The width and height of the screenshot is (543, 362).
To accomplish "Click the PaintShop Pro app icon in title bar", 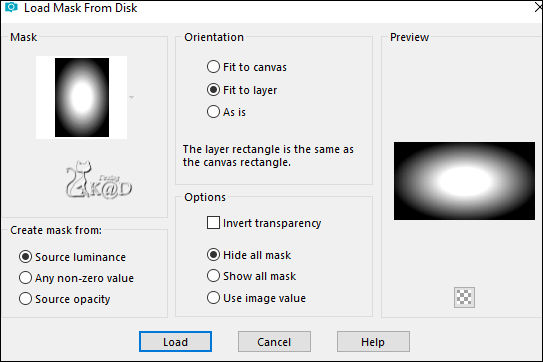I will coord(11,7).
